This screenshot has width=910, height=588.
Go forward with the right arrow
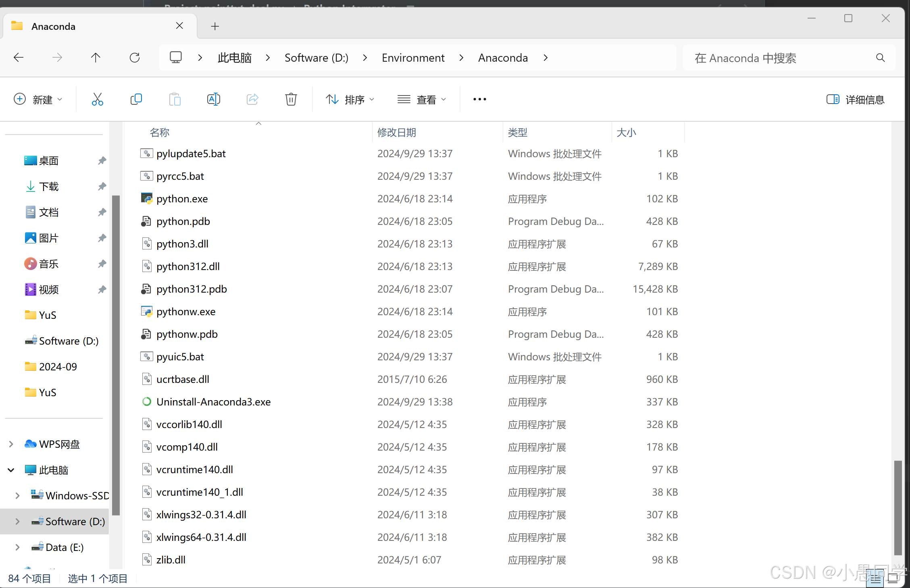[57, 58]
